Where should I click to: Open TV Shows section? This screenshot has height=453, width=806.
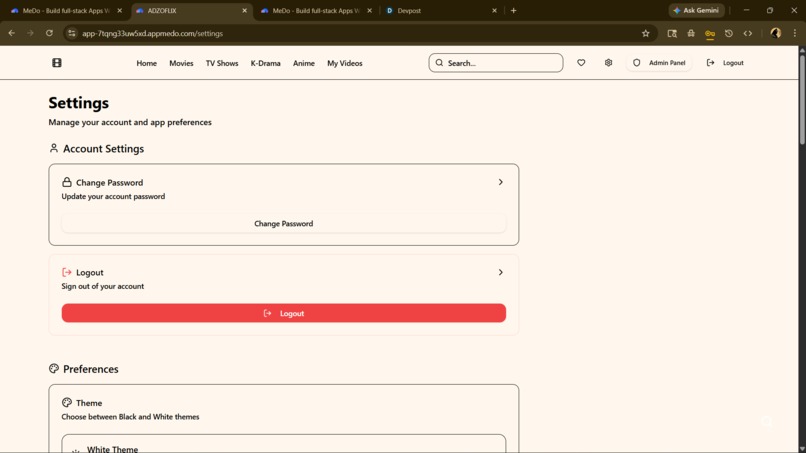tap(222, 63)
